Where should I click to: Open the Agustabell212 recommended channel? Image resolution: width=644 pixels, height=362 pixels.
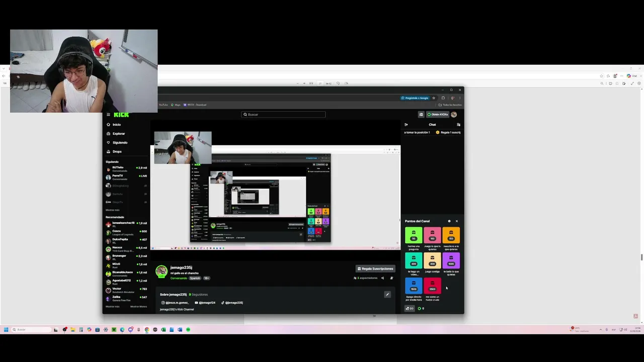click(x=126, y=282)
